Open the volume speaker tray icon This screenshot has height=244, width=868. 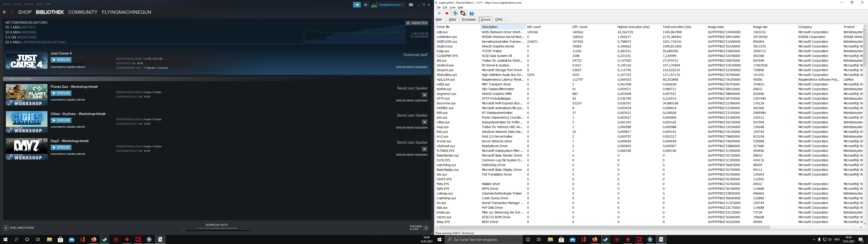(830, 240)
